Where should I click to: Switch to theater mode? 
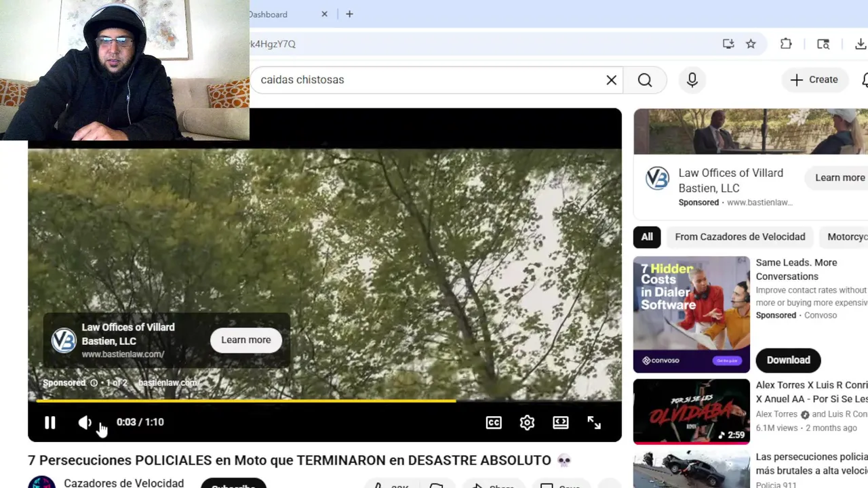pyautogui.click(x=561, y=422)
